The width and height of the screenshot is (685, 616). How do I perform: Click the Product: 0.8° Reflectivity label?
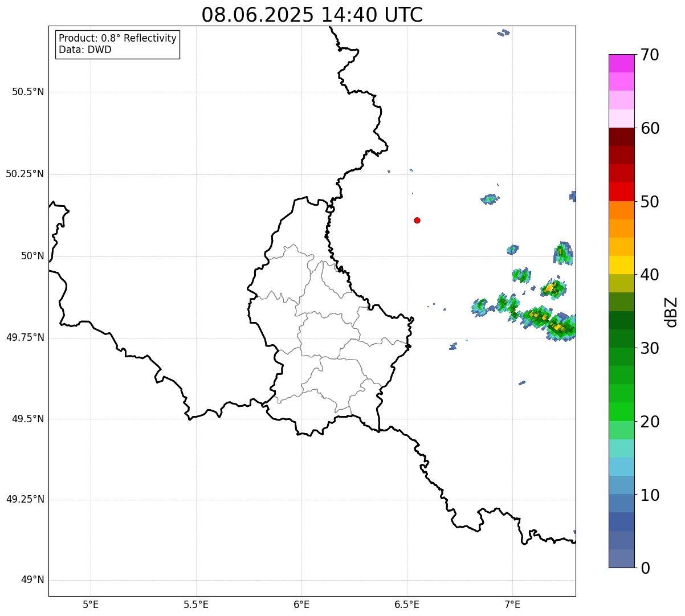click(118, 38)
